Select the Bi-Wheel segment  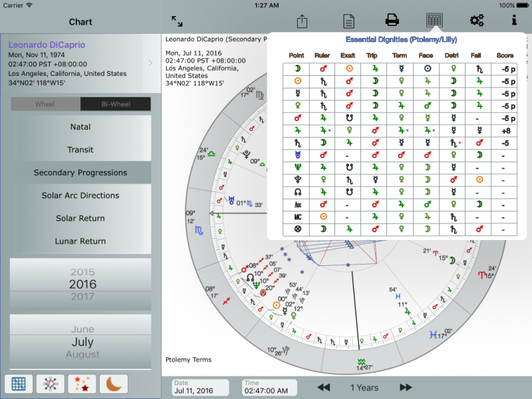pos(116,104)
